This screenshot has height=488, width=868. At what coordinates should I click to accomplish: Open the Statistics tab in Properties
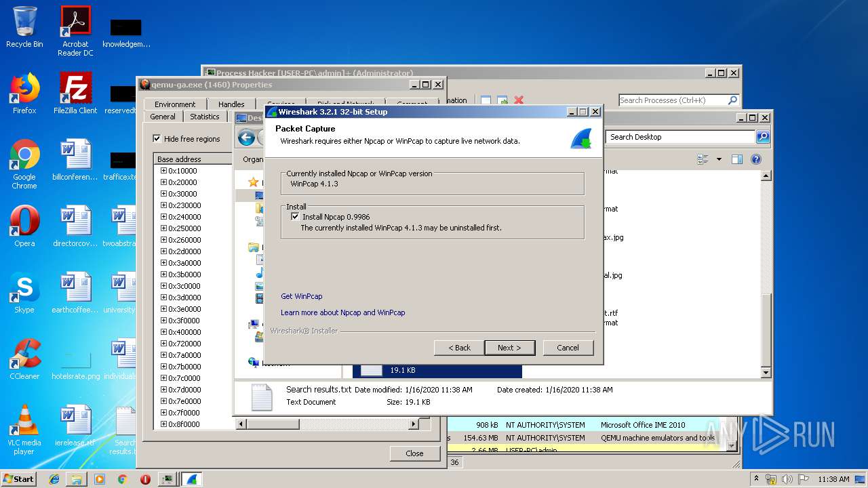(205, 117)
